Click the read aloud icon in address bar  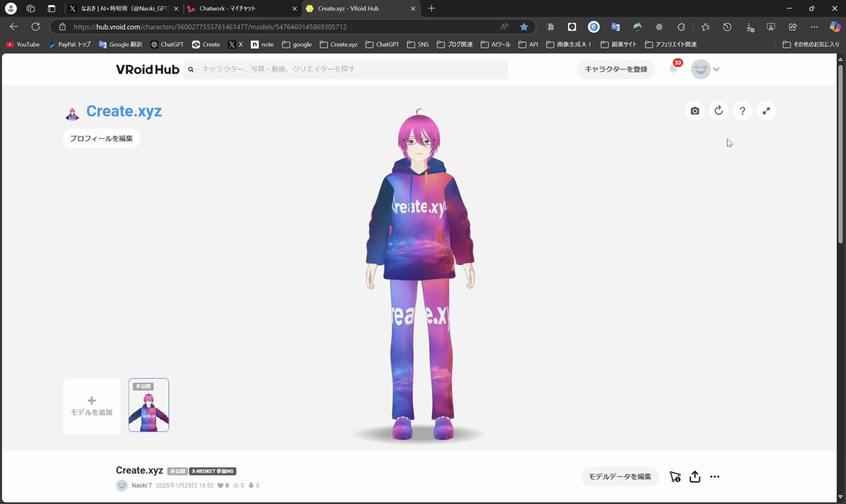[x=504, y=27]
